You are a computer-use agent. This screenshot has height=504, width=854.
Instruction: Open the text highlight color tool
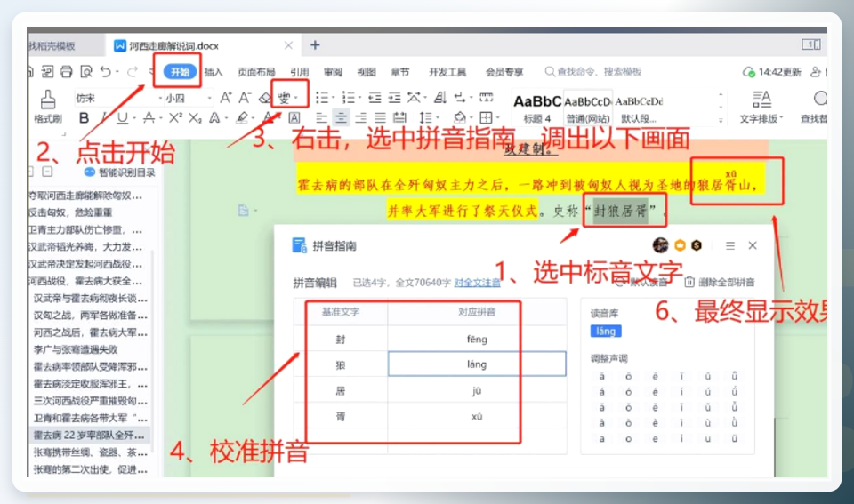[x=242, y=117]
